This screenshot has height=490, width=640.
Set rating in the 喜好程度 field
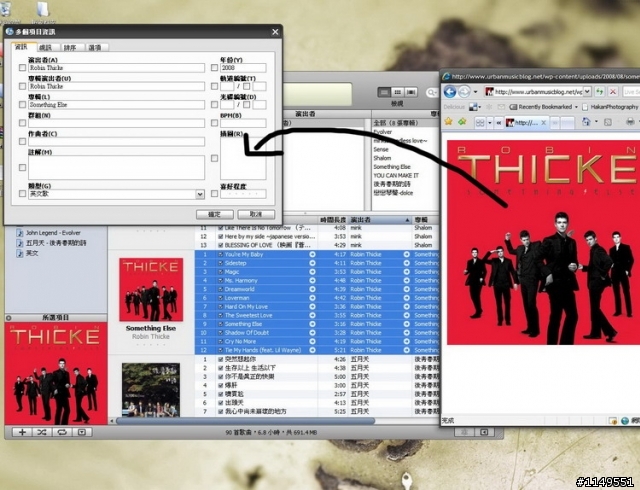point(243,194)
